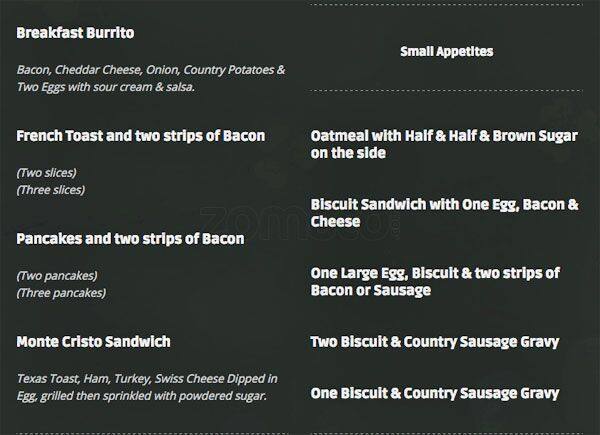Image resolution: width=600 pixels, height=435 pixels.
Task: Select Oatmeal with Half & Half item
Action: point(443,144)
